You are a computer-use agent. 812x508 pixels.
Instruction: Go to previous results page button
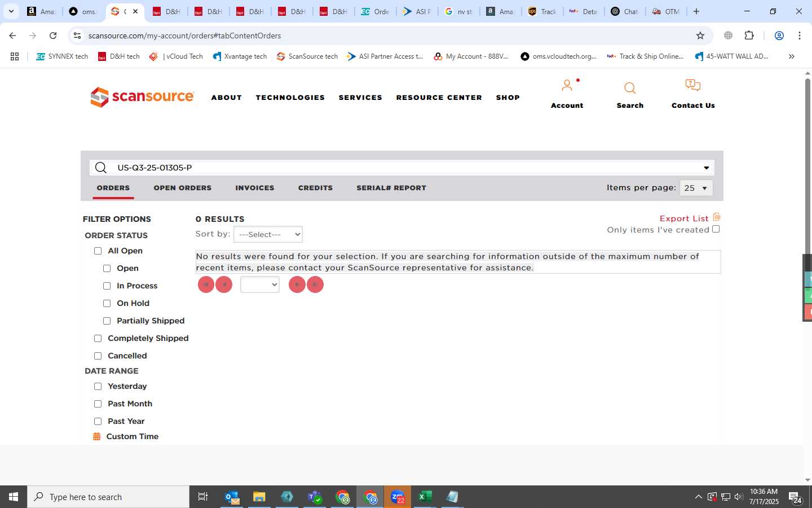pos(224,284)
